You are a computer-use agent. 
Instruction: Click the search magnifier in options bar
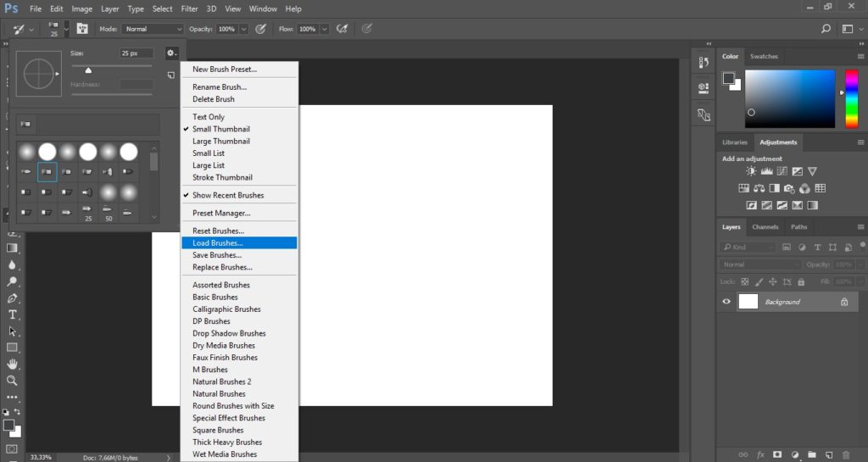coord(826,29)
